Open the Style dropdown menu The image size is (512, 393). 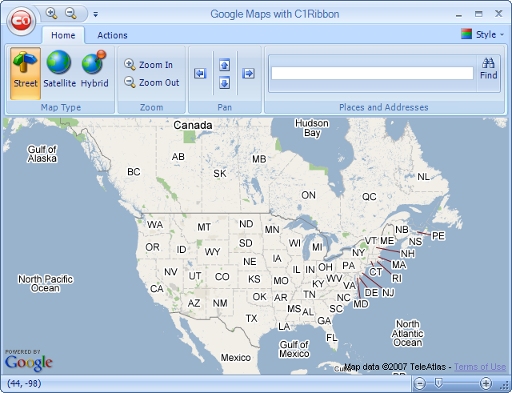click(483, 34)
